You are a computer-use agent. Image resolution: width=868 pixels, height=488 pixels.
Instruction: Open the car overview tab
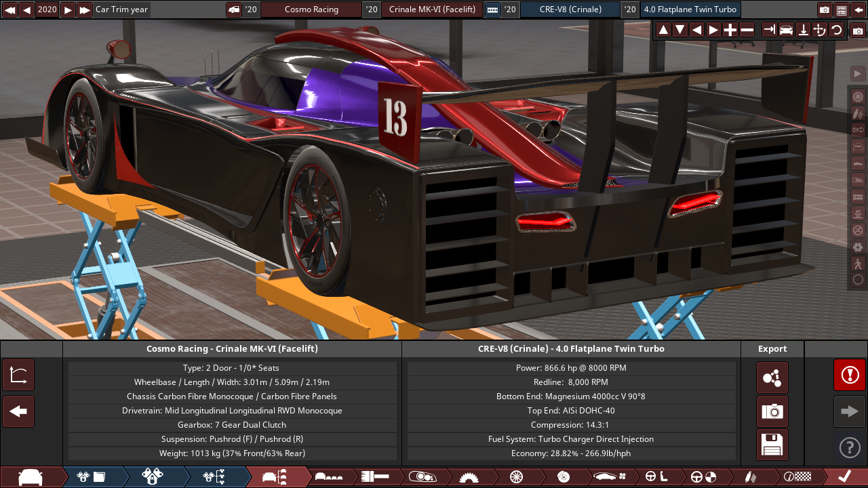point(31,476)
